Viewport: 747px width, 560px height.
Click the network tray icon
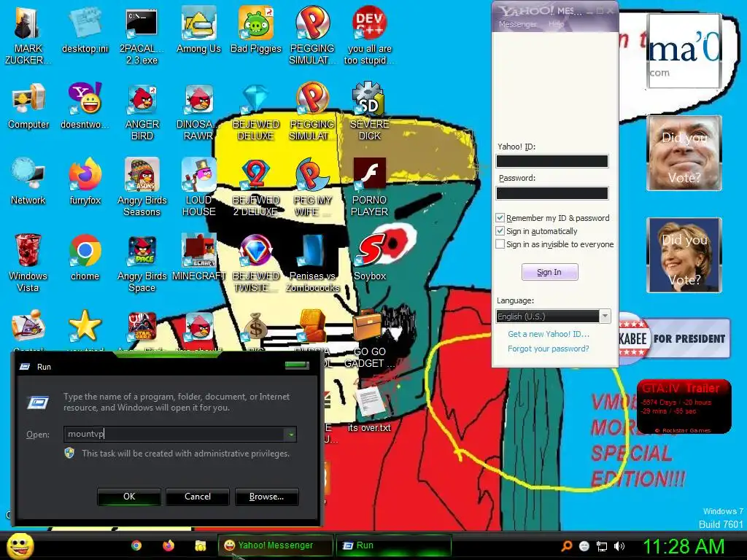click(x=602, y=546)
